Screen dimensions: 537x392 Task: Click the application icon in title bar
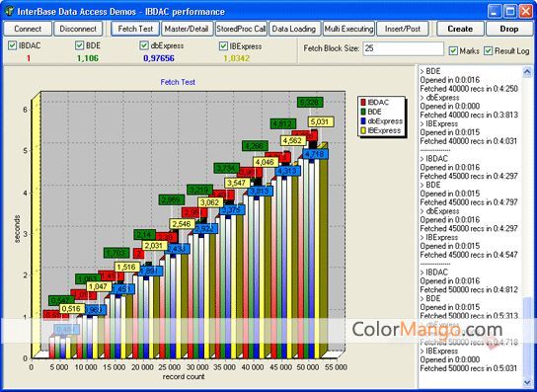pyautogui.click(x=9, y=11)
